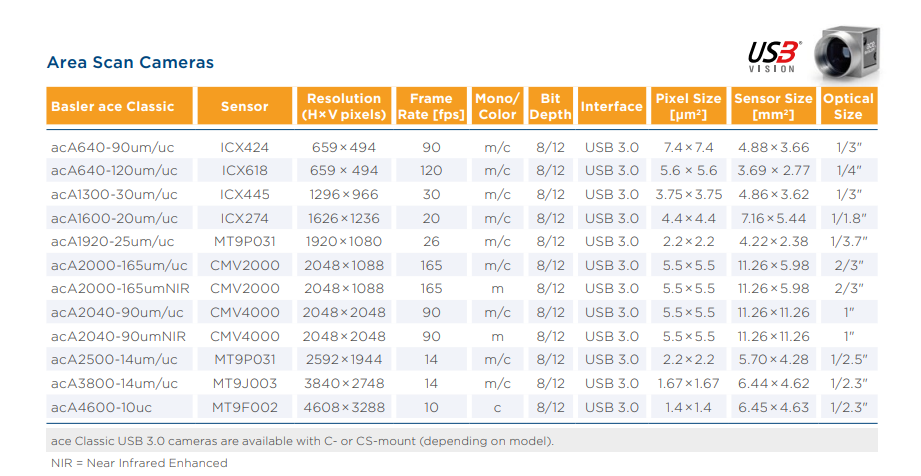Click sensor size 7.16×5.44
This screenshot has height=476, width=921.
click(774, 218)
